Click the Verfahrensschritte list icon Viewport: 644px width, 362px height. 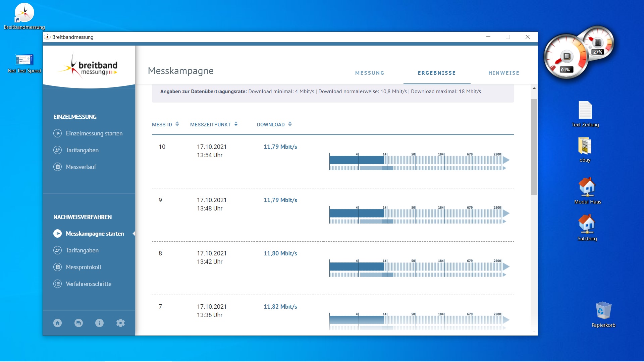click(x=57, y=284)
